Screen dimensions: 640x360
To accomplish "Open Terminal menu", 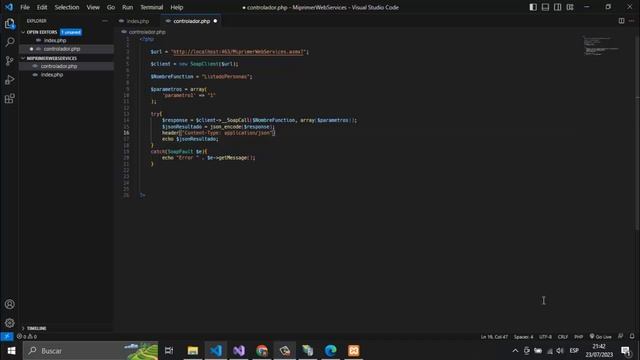I will click(151, 7).
